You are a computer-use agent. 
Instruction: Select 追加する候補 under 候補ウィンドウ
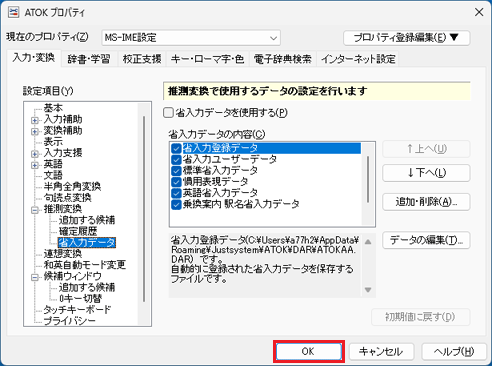pyautogui.click(x=87, y=287)
